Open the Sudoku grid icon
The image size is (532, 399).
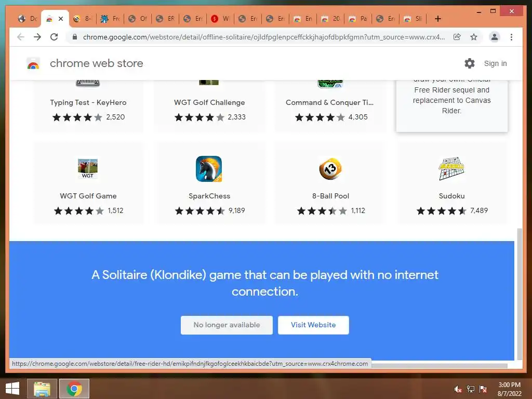click(x=451, y=169)
